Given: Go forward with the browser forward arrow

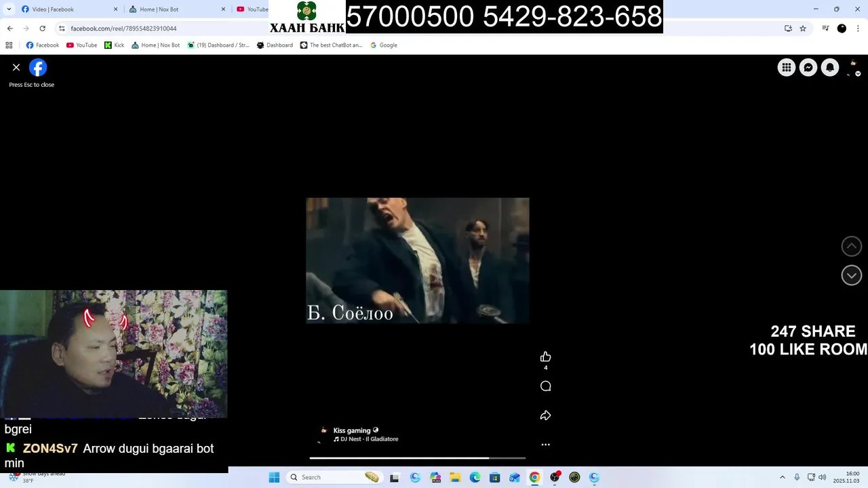Looking at the screenshot, I should point(26,28).
